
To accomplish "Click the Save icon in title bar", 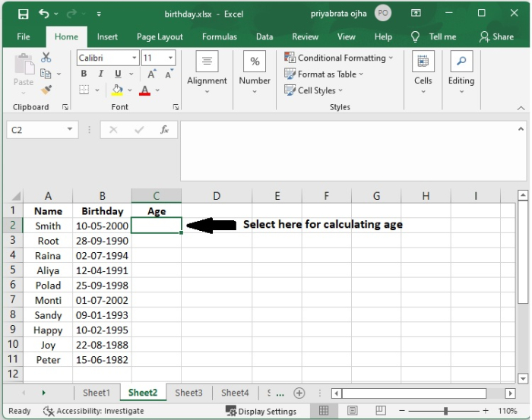I will pyautogui.click(x=23, y=14).
